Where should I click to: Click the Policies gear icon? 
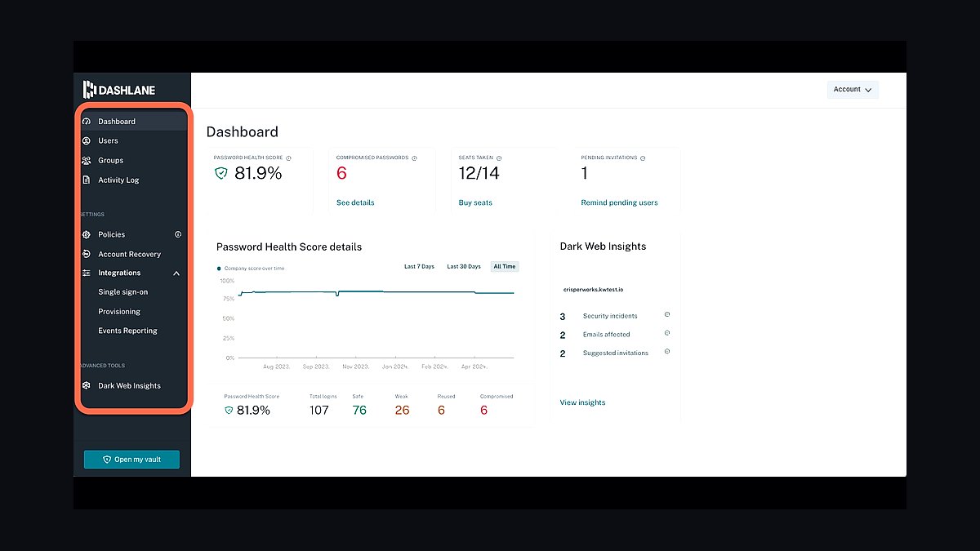87,234
